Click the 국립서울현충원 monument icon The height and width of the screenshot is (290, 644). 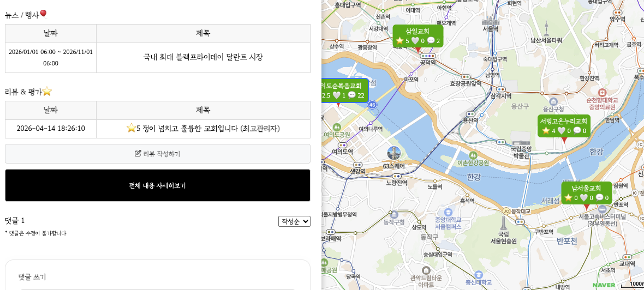(x=503, y=222)
